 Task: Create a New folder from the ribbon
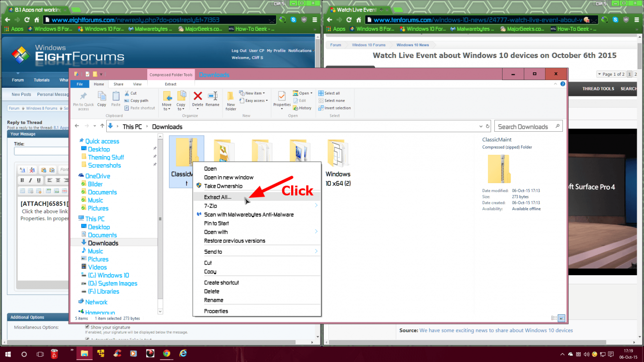click(231, 100)
